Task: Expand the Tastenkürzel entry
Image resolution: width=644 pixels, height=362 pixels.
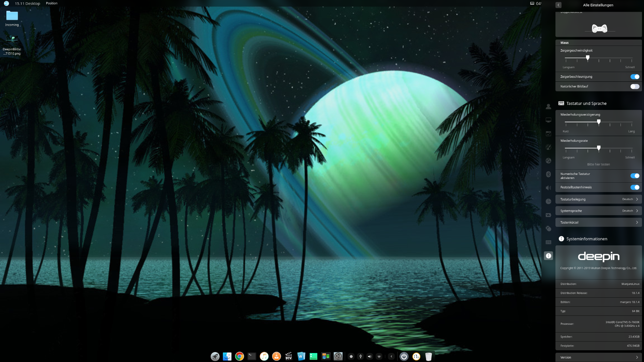Action: [598, 222]
